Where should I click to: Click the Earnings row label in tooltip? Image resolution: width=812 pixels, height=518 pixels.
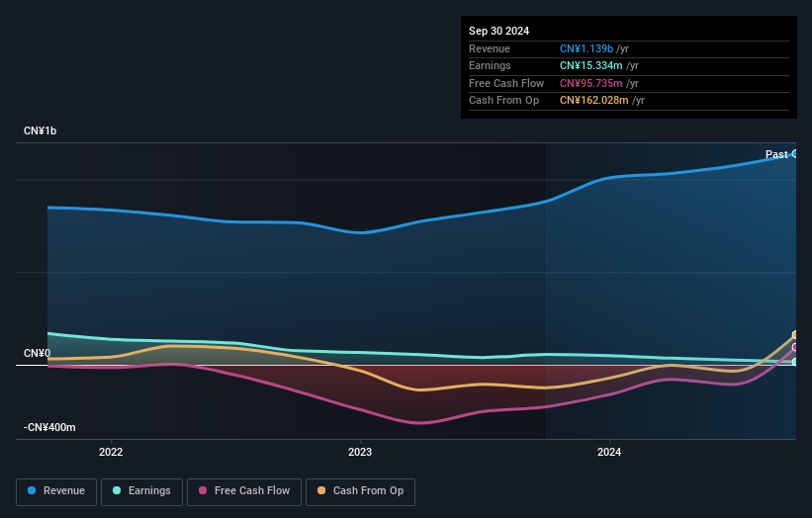(490, 65)
